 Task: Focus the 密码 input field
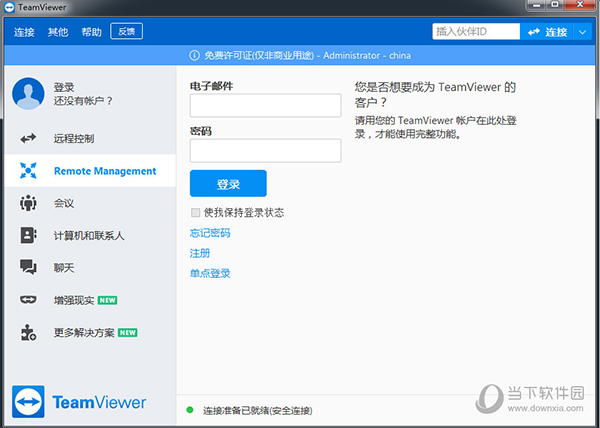pyautogui.click(x=266, y=151)
